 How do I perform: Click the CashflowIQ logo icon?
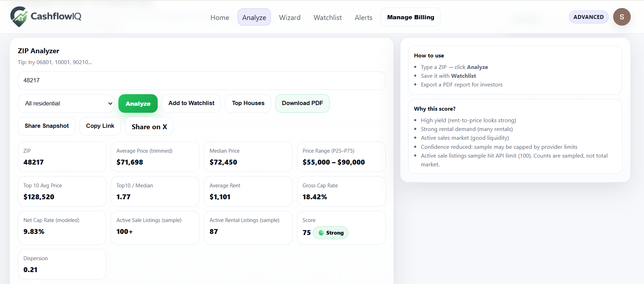click(19, 16)
